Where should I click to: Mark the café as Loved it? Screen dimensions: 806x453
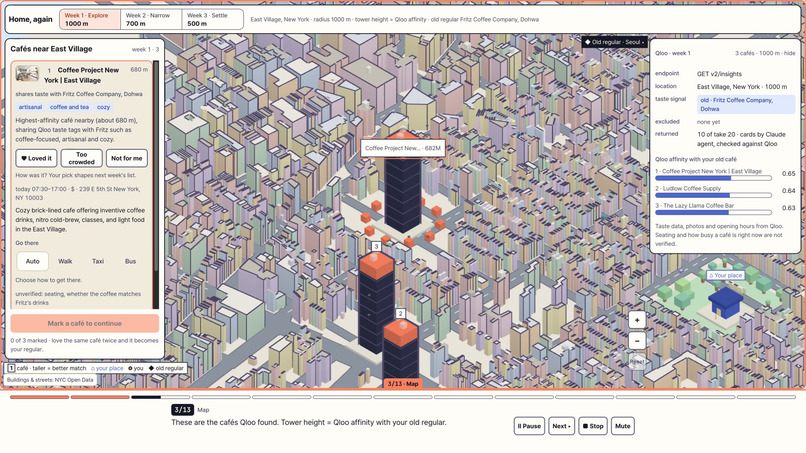[36, 158]
